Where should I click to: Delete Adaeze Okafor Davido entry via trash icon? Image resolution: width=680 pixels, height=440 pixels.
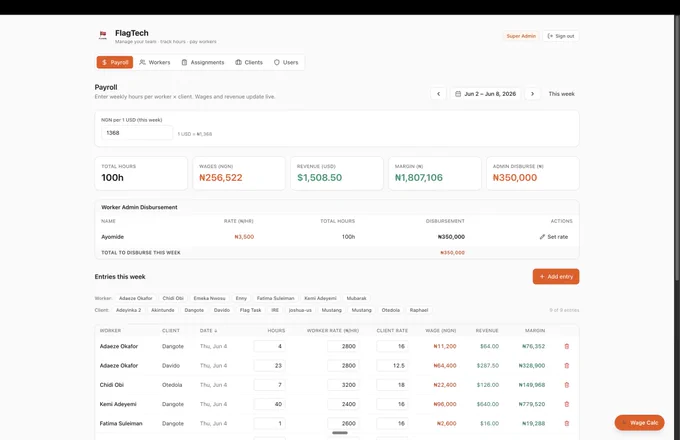coord(566,365)
